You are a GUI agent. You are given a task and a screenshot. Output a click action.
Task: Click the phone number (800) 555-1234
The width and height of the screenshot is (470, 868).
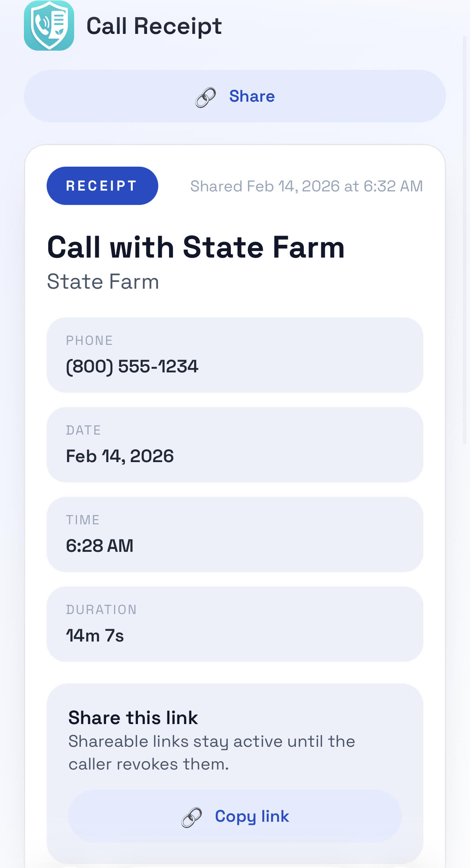point(133,366)
